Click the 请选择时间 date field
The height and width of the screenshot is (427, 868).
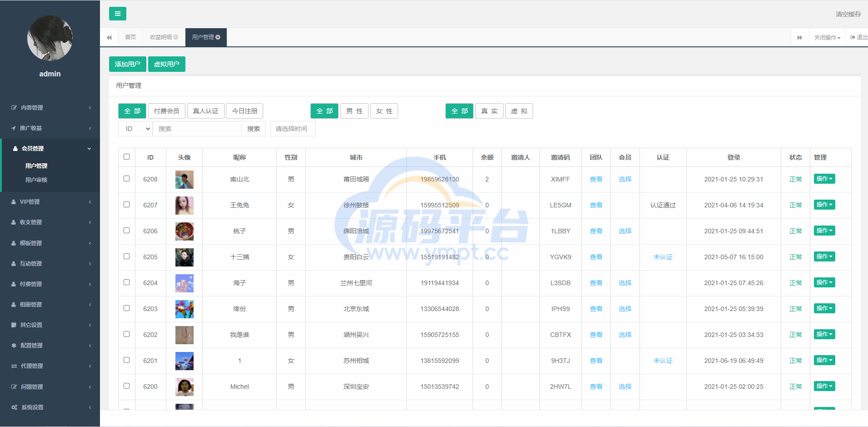(293, 129)
